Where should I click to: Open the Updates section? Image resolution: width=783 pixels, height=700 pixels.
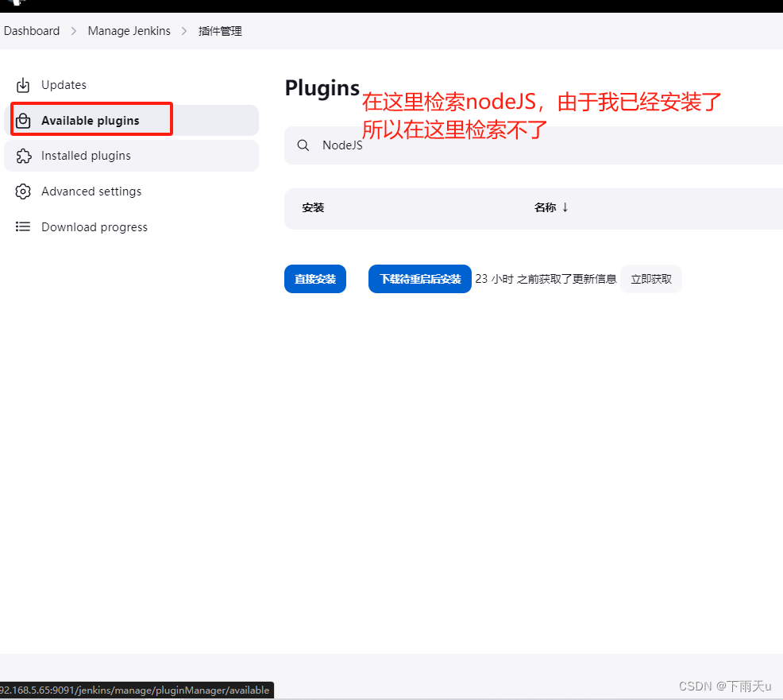pos(131,85)
